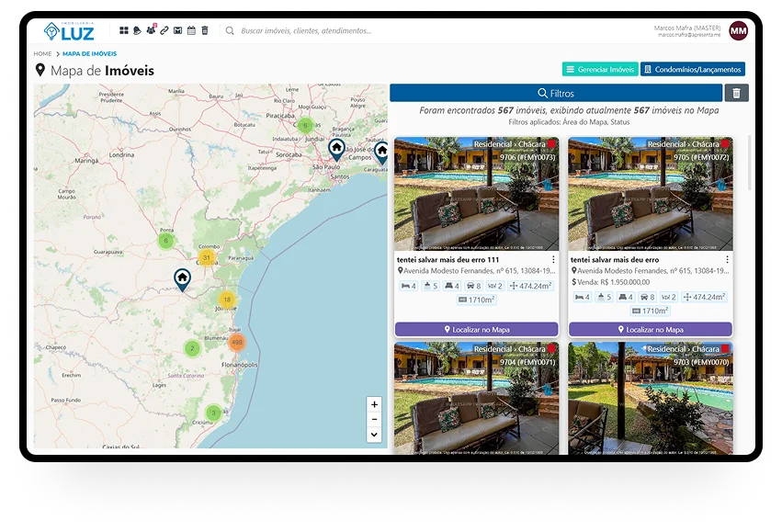The image size is (782, 532).
Task: Click the price 'Venda: R$ 1.950.000,00'
Action: point(610,282)
